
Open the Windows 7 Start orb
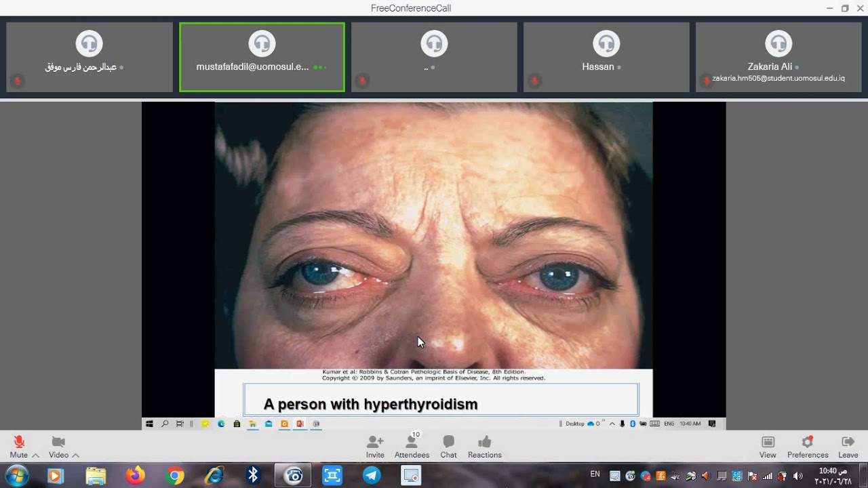(x=16, y=476)
